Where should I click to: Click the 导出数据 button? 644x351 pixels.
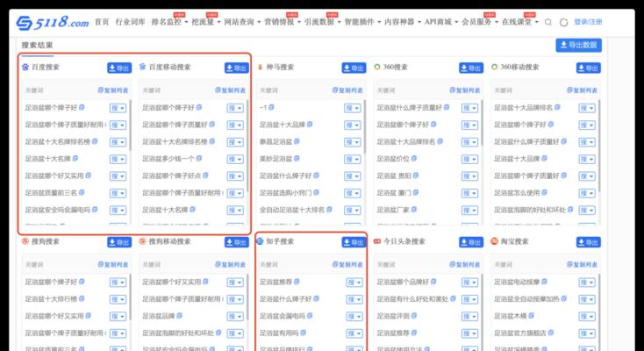(x=579, y=46)
